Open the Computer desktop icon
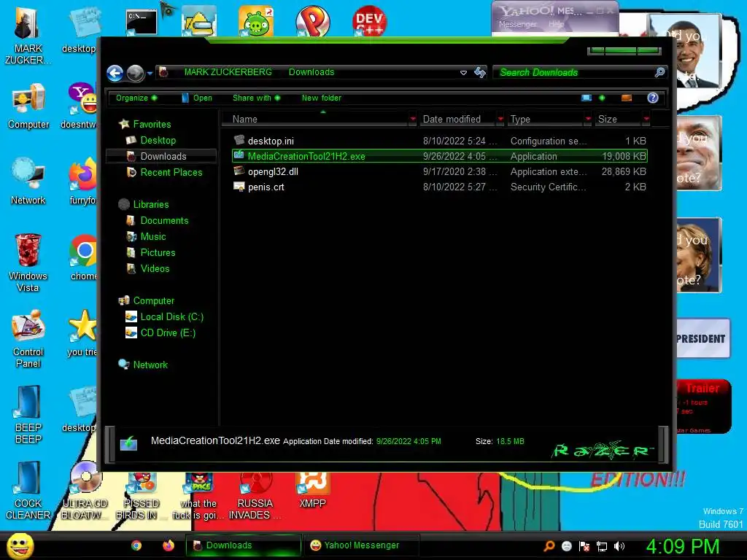Viewport: 747px width, 560px height. [x=28, y=106]
